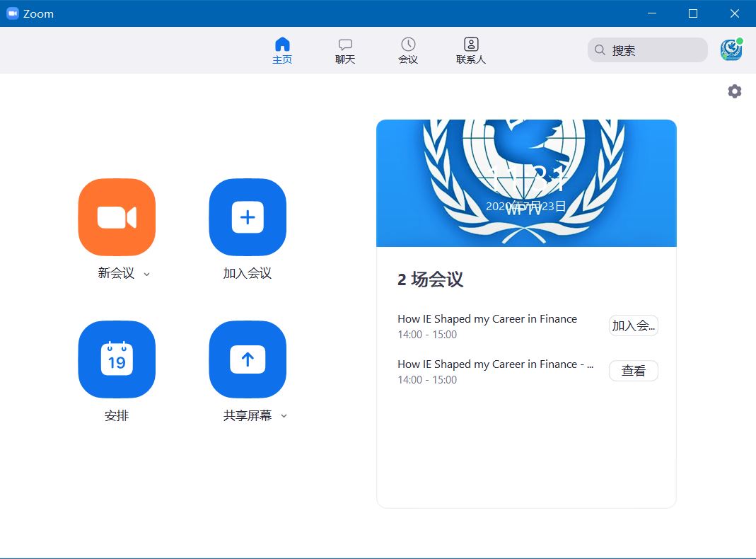Select the first 'How IE Shaped my Career in Finance' title
This screenshot has height=559, width=756.
coord(487,319)
